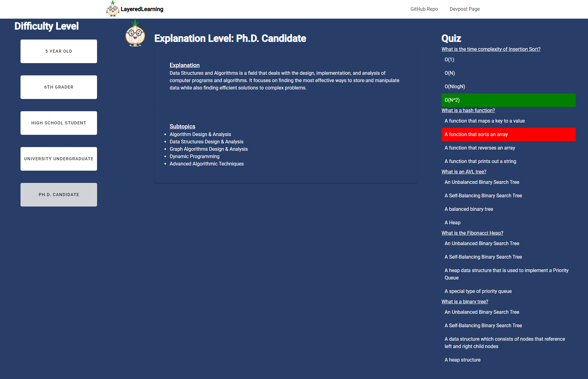Image resolution: width=588 pixels, height=379 pixels.
Task: Select the 5 Year Old difficulty level
Action: 59,51
